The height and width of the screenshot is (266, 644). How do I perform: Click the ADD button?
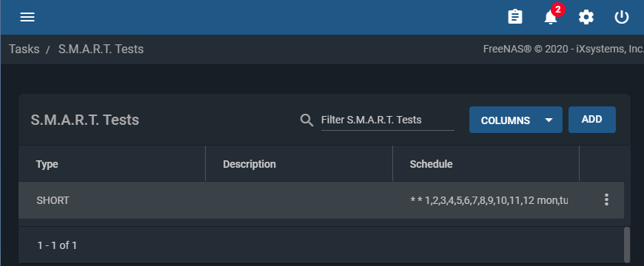click(x=592, y=120)
